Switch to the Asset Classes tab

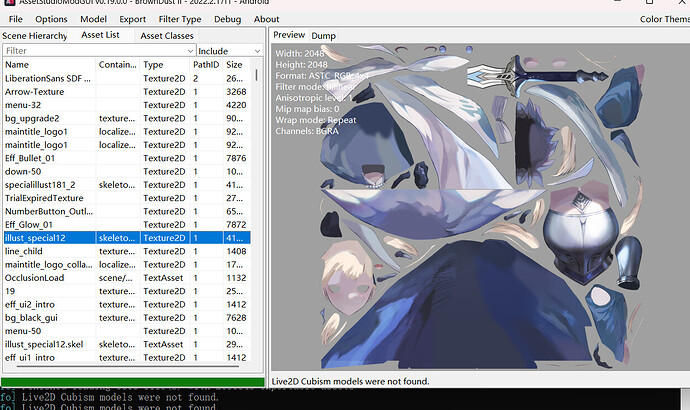pos(167,36)
